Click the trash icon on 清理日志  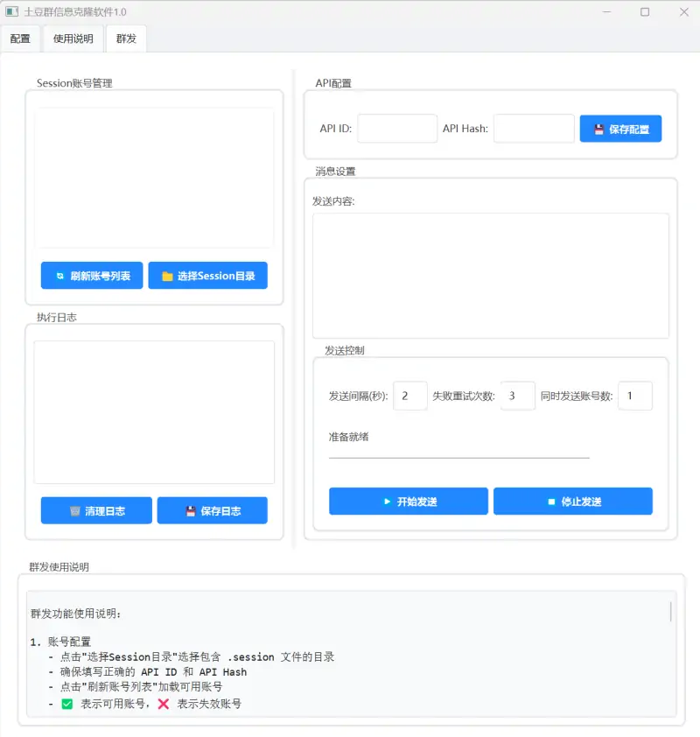pos(75,510)
